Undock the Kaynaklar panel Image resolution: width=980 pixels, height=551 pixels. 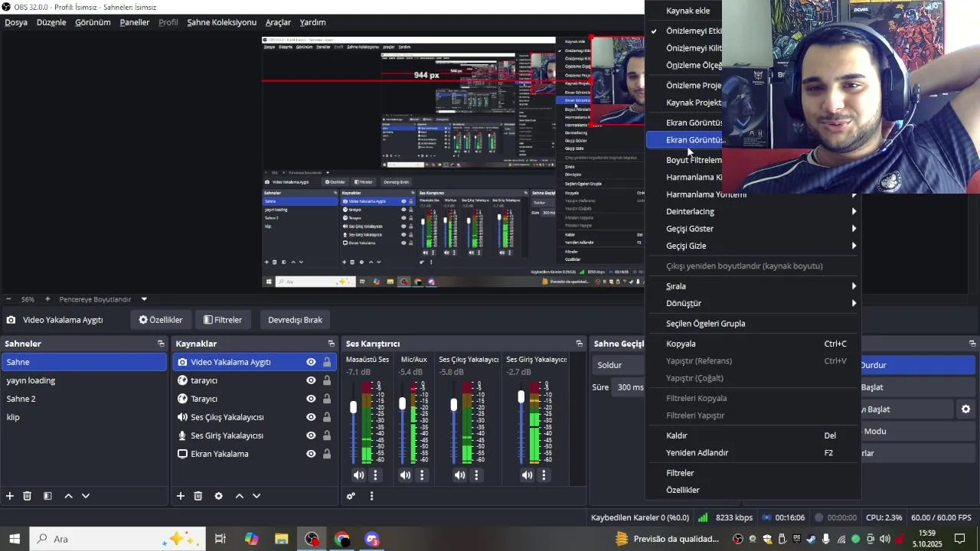[332, 344]
